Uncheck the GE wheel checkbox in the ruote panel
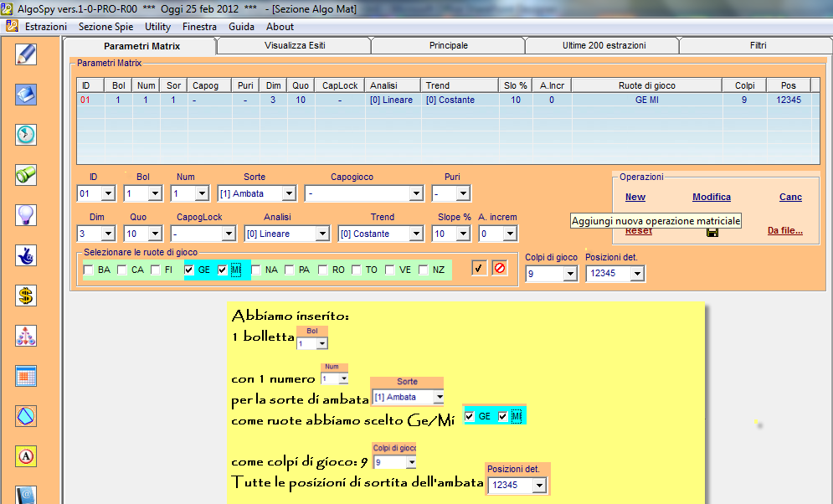This screenshot has height=504, width=833. pos(189,270)
